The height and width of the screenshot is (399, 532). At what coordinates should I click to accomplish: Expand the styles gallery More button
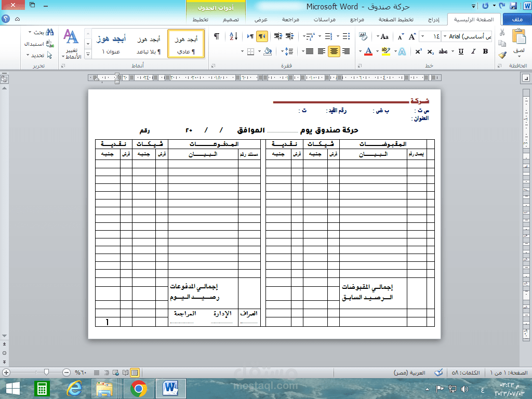pyautogui.click(x=88, y=54)
